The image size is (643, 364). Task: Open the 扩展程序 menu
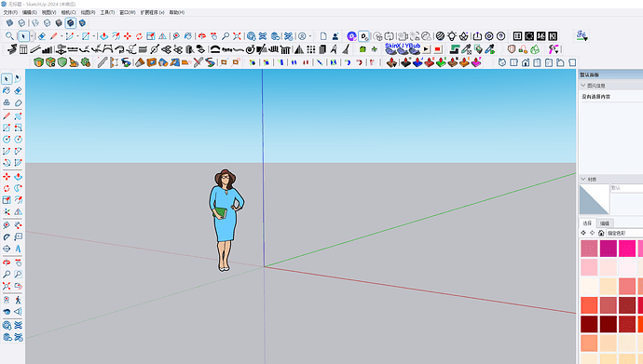[x=152, y=12]
